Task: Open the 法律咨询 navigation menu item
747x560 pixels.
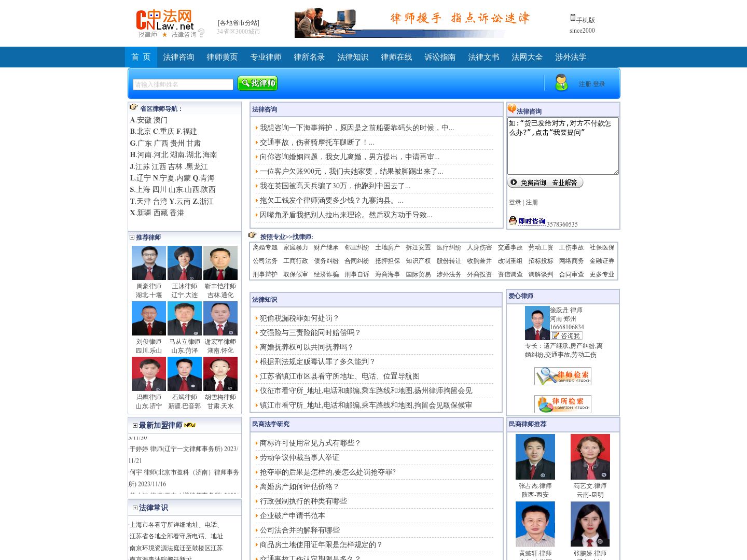Action: pos(178,57)
